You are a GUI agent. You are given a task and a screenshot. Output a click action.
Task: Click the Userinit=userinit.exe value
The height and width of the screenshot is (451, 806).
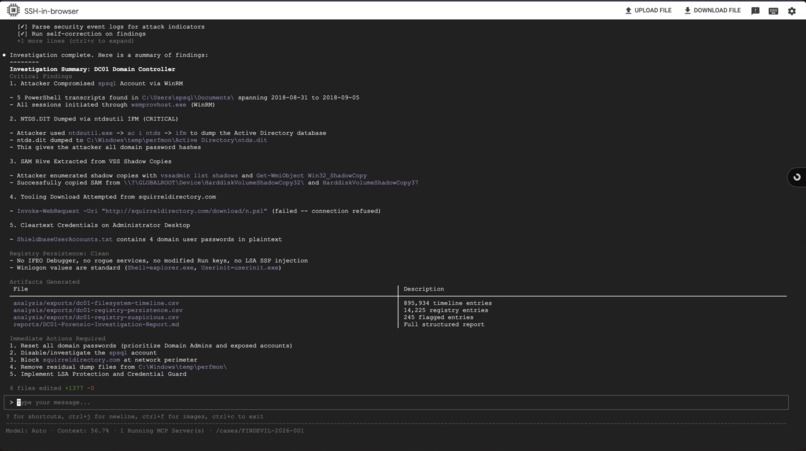click(x=239, y=268)
